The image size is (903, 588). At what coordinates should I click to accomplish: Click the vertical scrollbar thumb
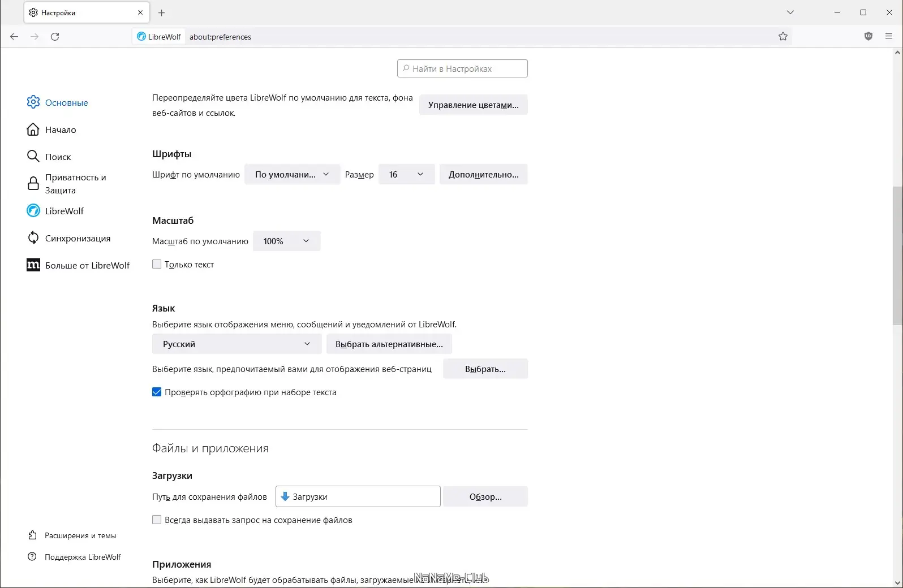point(897,255)
